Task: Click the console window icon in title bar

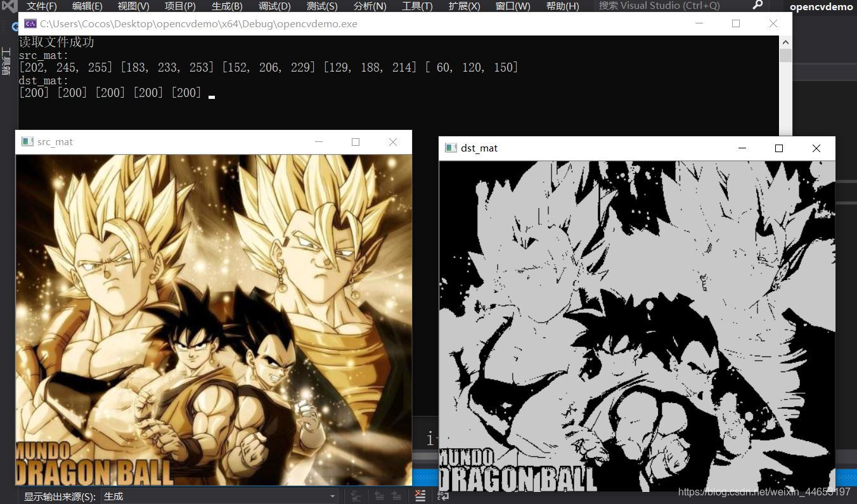Action: [30, 23]
